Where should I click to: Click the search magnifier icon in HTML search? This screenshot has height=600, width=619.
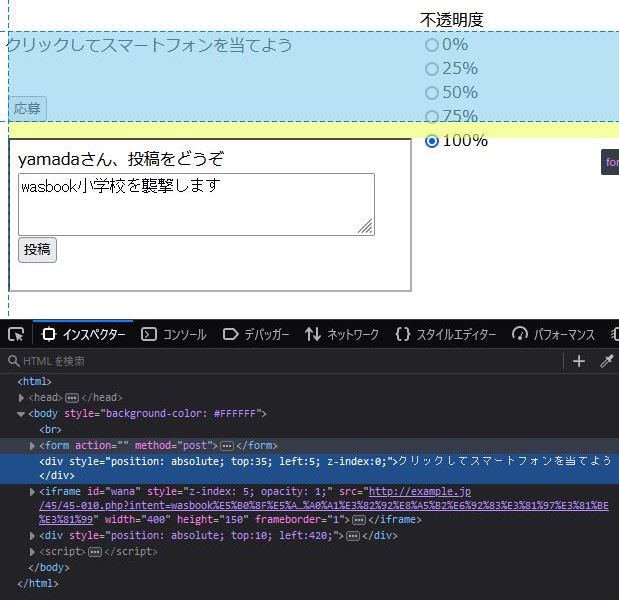click(x=13, y=361)
